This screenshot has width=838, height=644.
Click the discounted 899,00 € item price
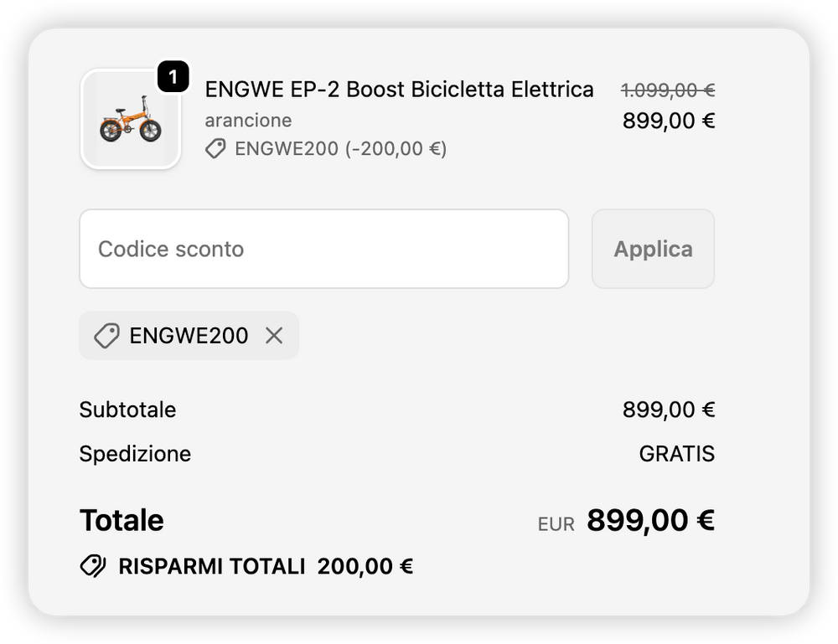click(x=668, y=121)
